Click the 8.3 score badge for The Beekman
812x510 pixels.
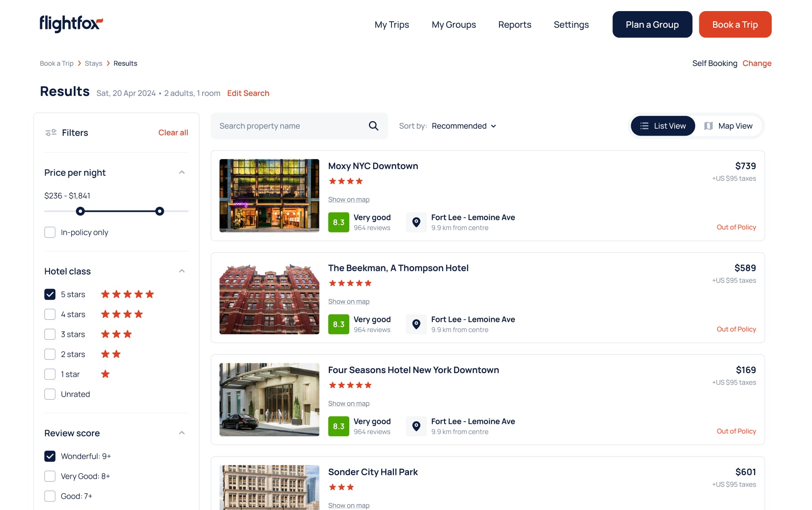tap(339, 324)
